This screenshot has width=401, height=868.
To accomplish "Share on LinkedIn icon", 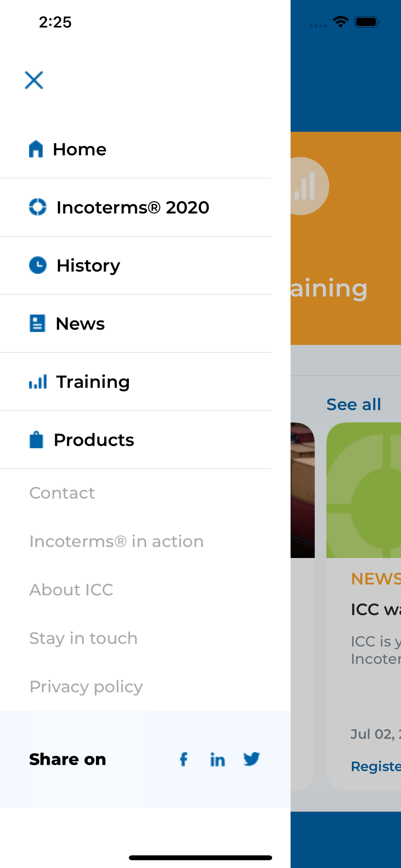I will tap(217, 759).
